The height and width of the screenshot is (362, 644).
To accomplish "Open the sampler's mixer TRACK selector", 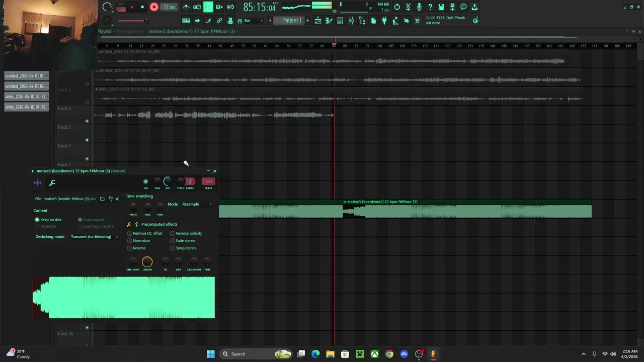I will (208, 182).
